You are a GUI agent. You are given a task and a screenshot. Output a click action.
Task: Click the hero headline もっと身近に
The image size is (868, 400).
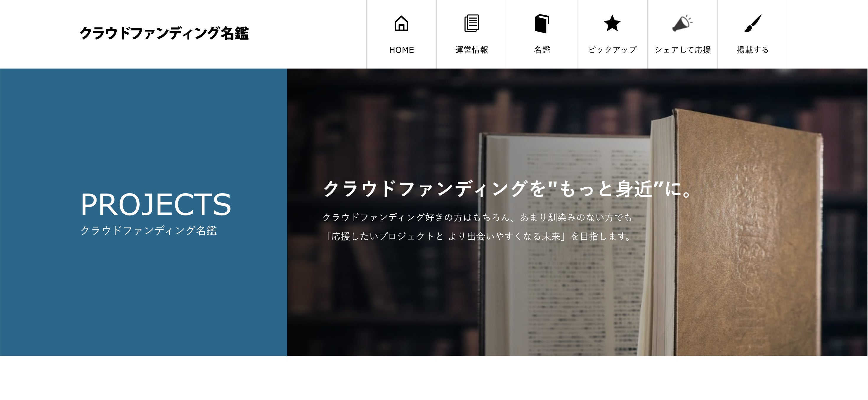click(508, 188)
